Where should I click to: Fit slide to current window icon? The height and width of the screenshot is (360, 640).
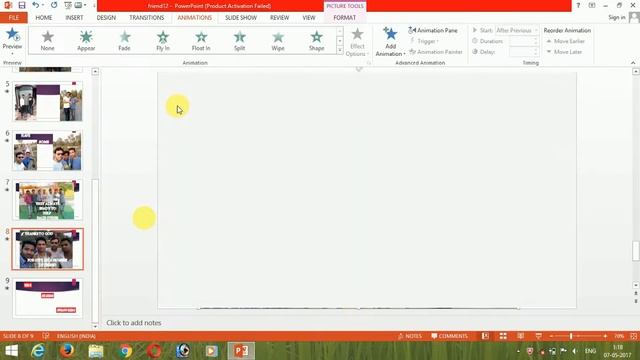pyautogui.click(x=633, y=336)
